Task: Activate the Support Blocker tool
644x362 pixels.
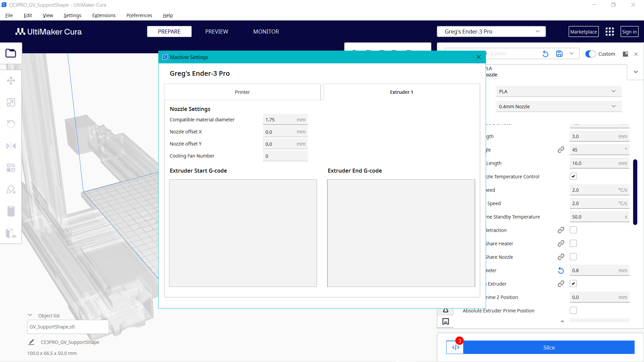Action: point(11,189)
